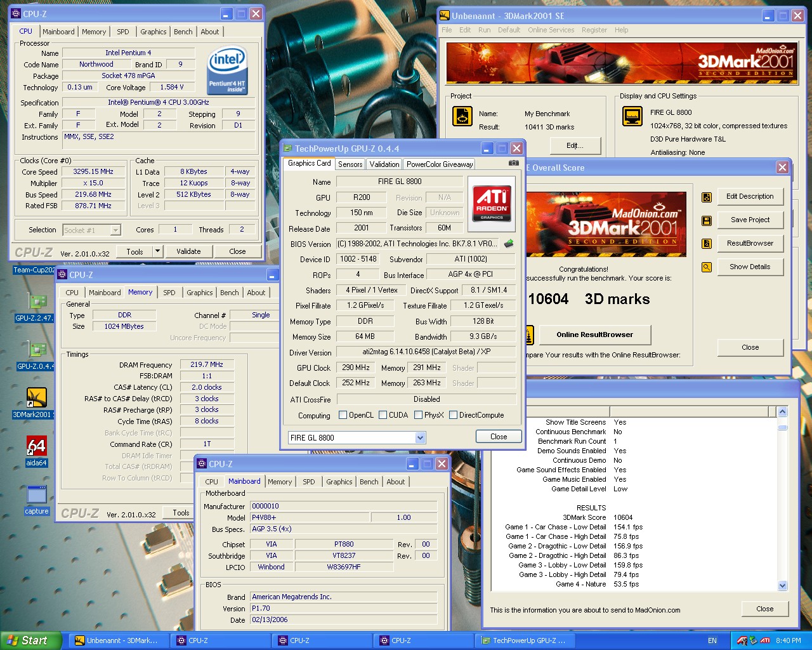The image size is (812, 650).
Task: Click the Online ResultBrowser button
Action: (x=594, y=335)
